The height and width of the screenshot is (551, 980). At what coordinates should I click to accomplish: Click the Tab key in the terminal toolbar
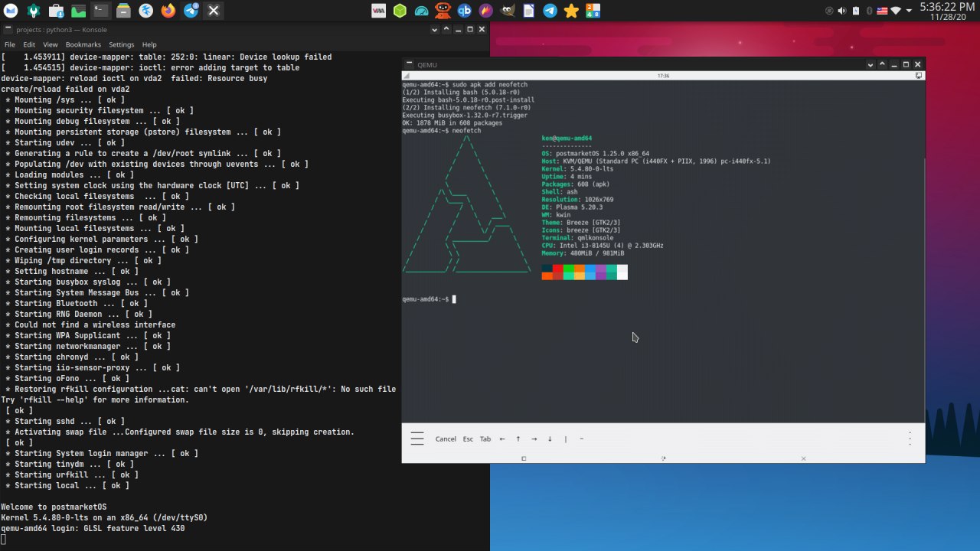[485, 439]
